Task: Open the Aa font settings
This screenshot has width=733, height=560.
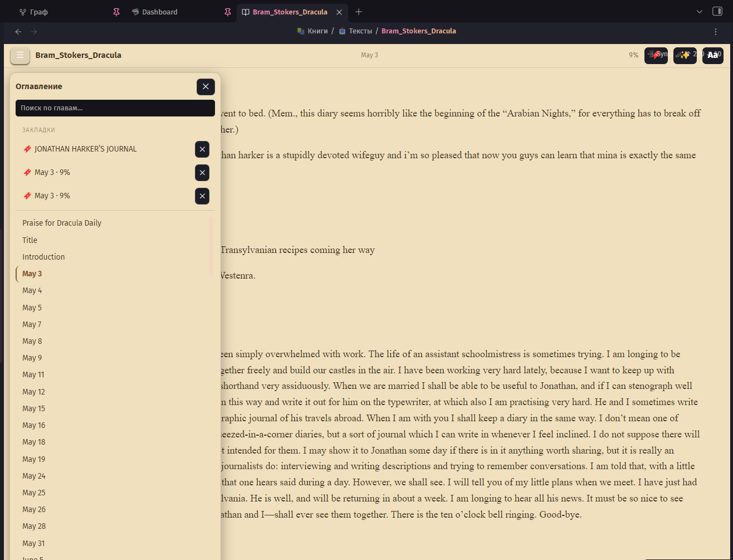Action: pos(713,55)
